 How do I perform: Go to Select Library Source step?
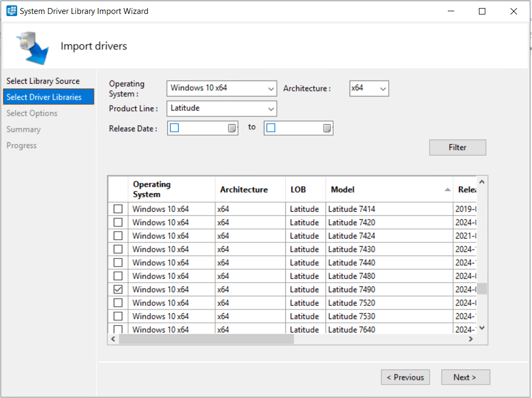[x=43, y=81]
